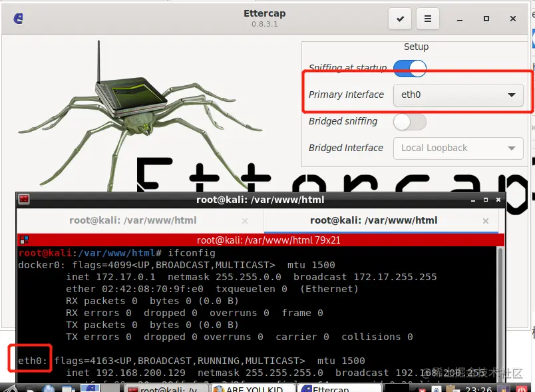Toggle the Sniffing at startup switch

410,68
